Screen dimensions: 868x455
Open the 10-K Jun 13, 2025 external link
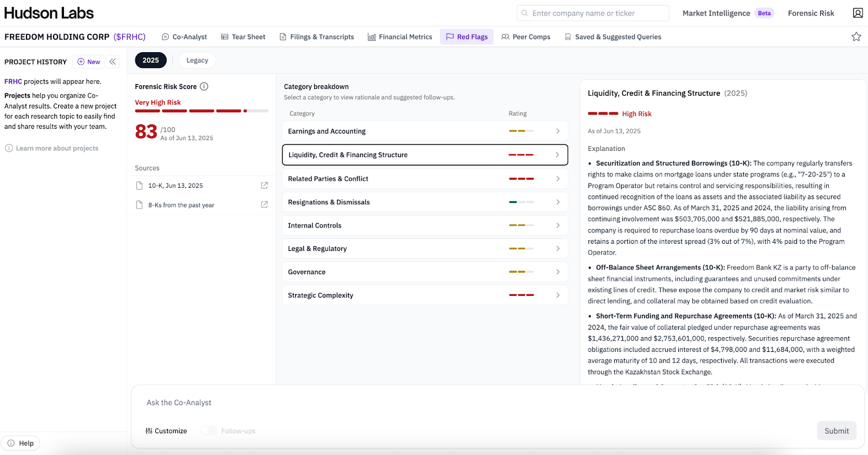pos(264,186)
